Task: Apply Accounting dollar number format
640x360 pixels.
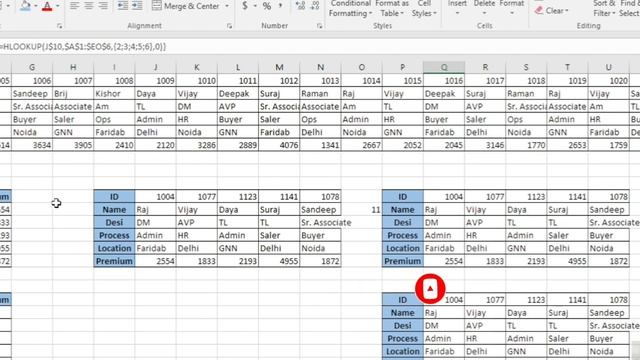Action: tap(244, 6)
